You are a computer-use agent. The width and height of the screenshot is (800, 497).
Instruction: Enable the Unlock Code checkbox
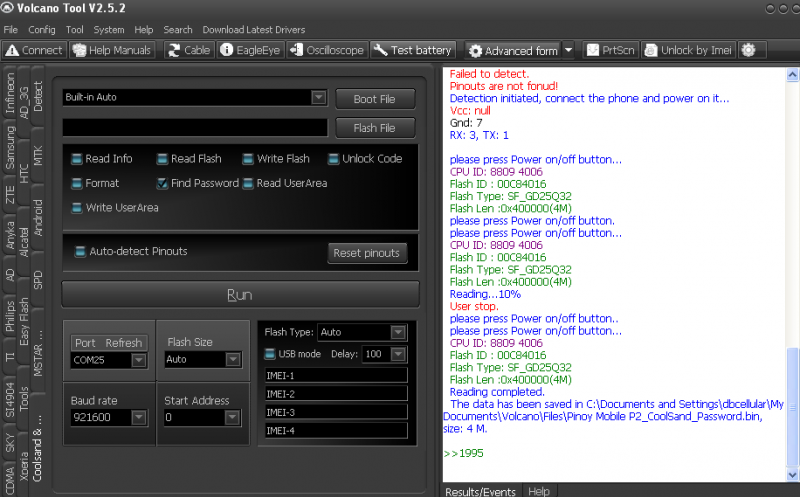tap(334, 159)
